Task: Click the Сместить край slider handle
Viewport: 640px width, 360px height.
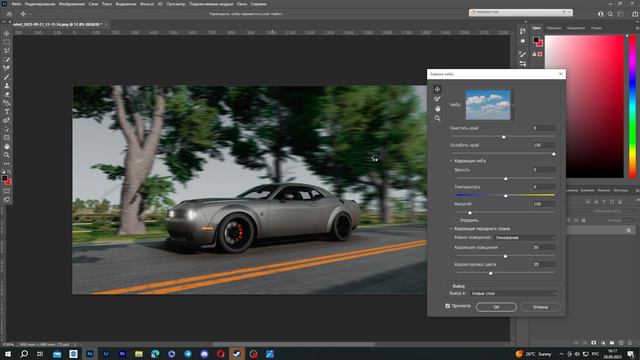Action: [503, 137]
